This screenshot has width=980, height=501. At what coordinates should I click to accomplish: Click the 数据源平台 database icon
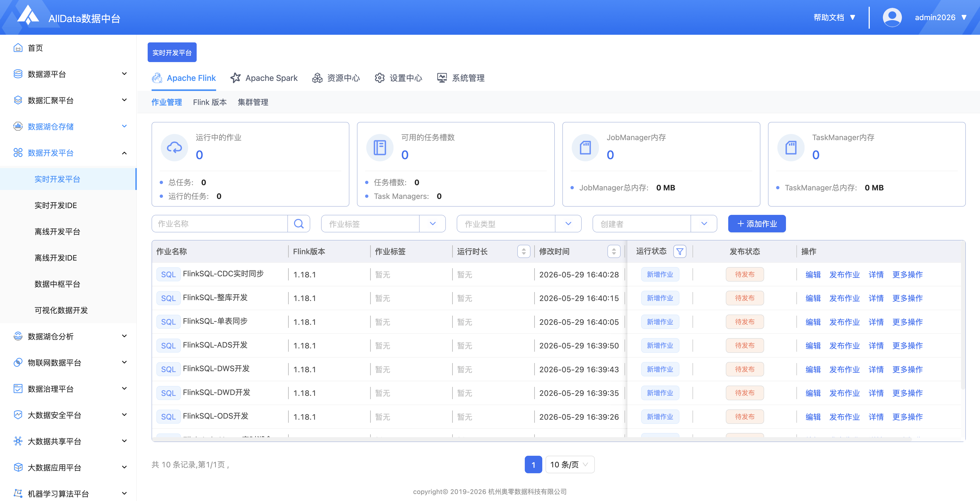click(x=18, y=74)
